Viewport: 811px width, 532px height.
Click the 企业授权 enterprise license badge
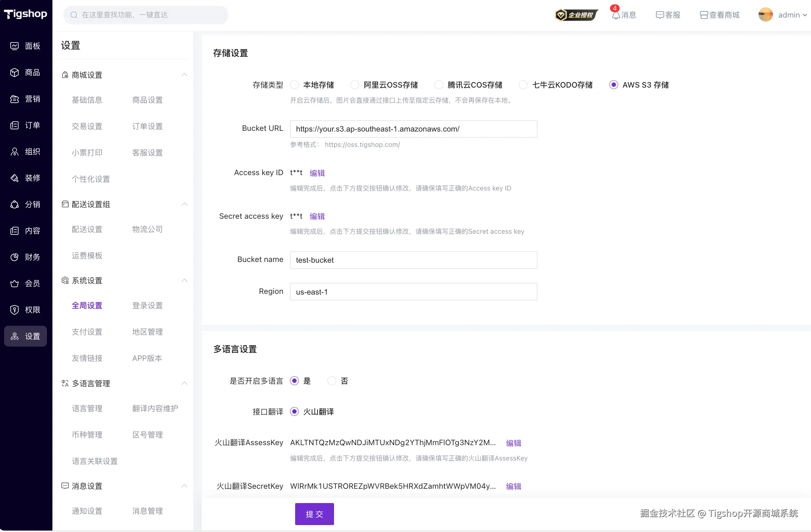coord(576,15)
